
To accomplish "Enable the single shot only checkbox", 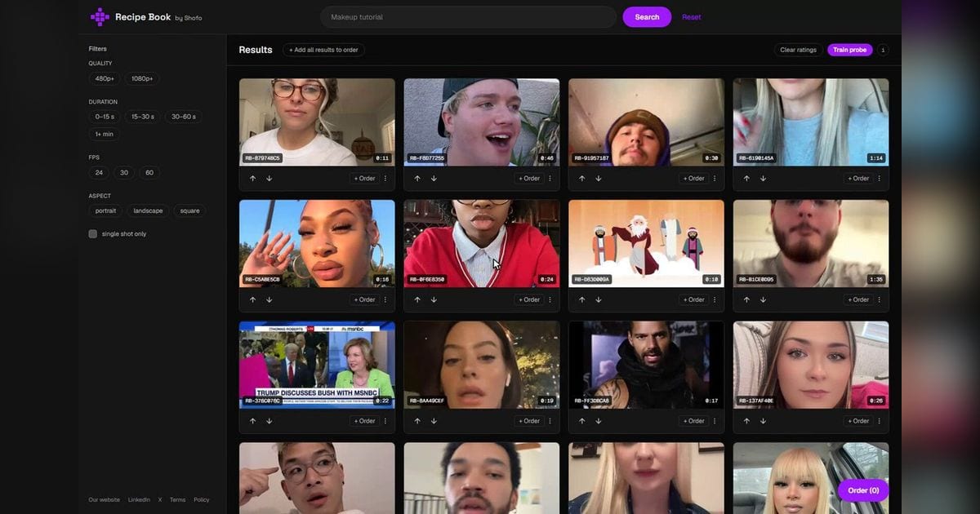I will click(93, 234).
